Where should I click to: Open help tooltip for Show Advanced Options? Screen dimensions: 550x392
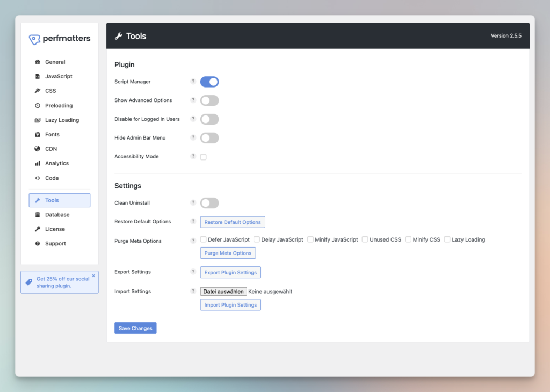click(193, 100)
